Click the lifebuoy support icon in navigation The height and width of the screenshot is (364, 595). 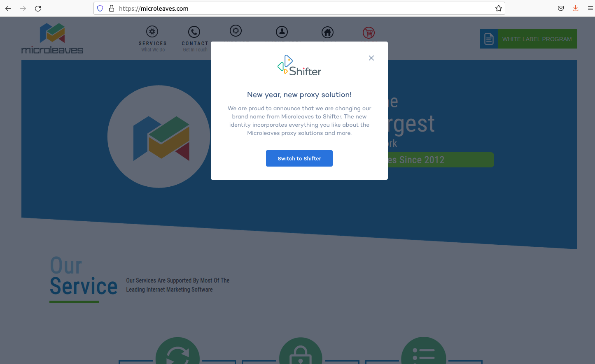[236, 31]
